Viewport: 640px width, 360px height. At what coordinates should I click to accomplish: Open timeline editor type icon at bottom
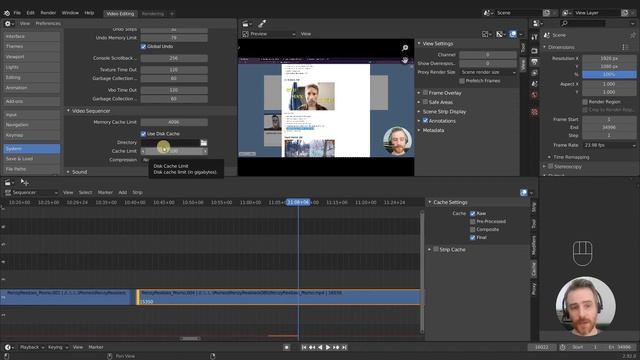click(8, 347)
